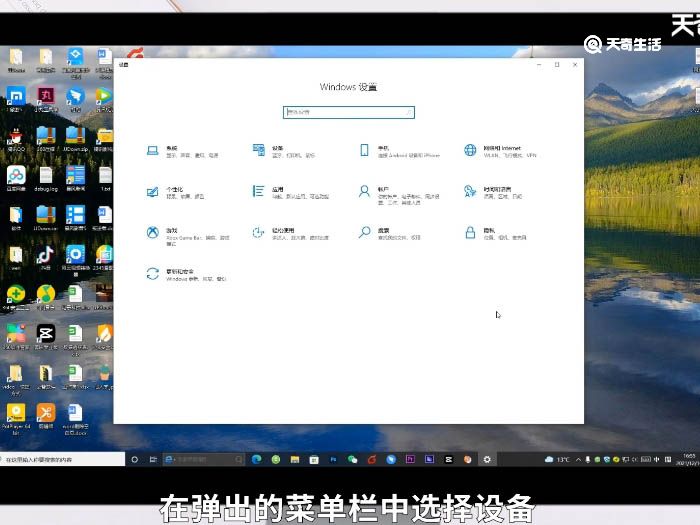Click the TikTok (抖音) desktop shortcut
Viewport: 700px width, 525px height.
pyautogui.click(x=45, y=258)
